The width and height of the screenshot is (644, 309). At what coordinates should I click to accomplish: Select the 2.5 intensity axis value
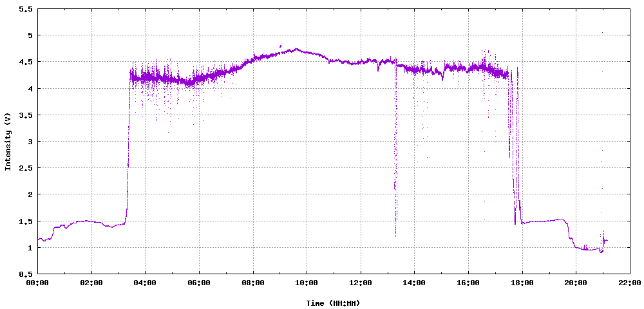[x=26, y=168]
